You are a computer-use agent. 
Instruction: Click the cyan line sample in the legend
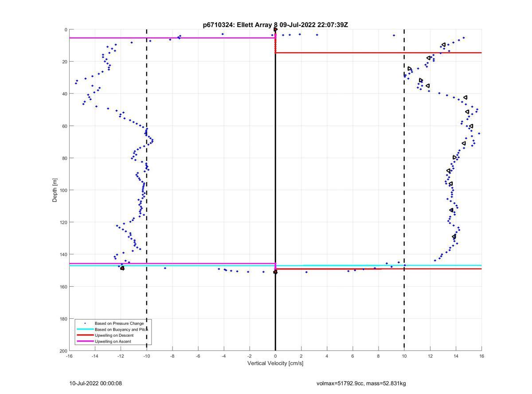tap(85, 329)
